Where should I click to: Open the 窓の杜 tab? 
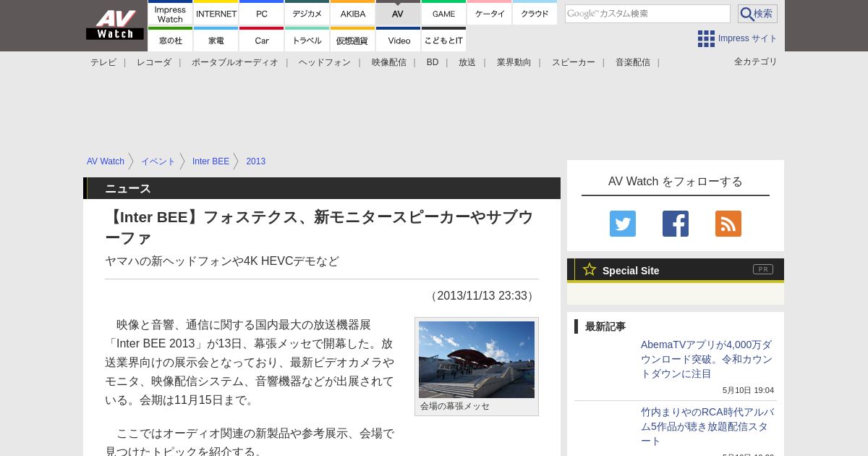pos(170,39)
